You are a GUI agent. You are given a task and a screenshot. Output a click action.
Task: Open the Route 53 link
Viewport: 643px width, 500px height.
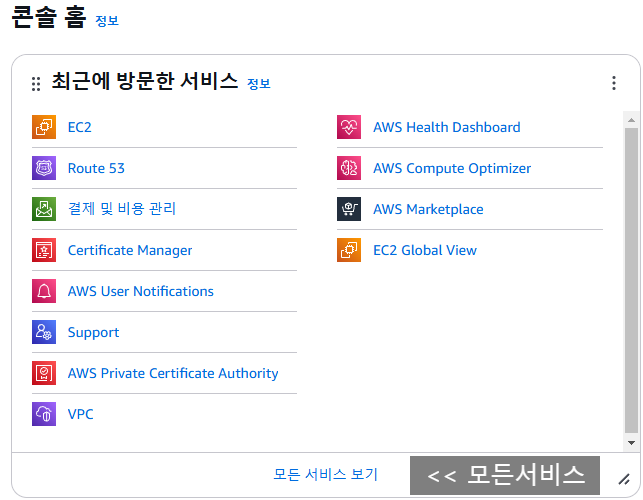(96, 168)
